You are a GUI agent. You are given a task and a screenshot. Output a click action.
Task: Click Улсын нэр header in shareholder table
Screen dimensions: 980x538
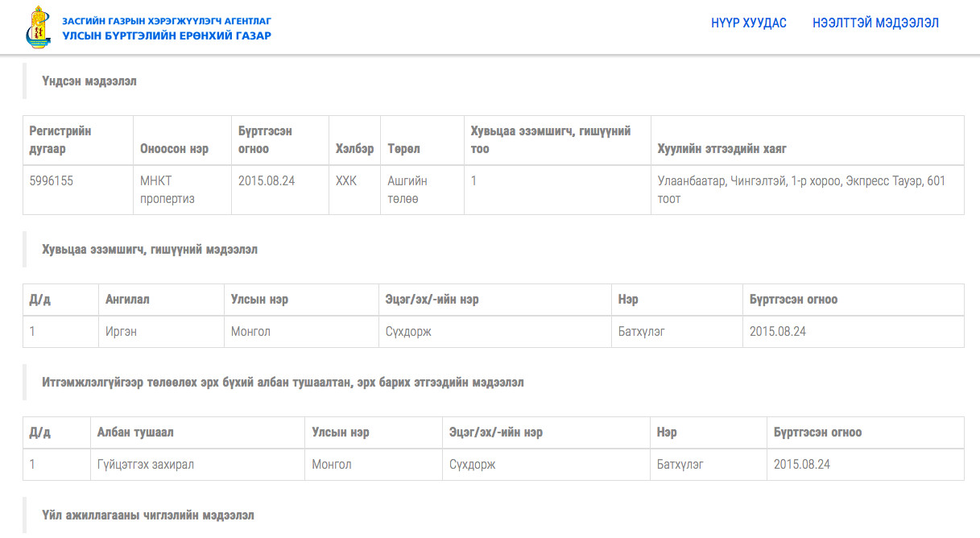pyautogui.click(x=302, y=300)
